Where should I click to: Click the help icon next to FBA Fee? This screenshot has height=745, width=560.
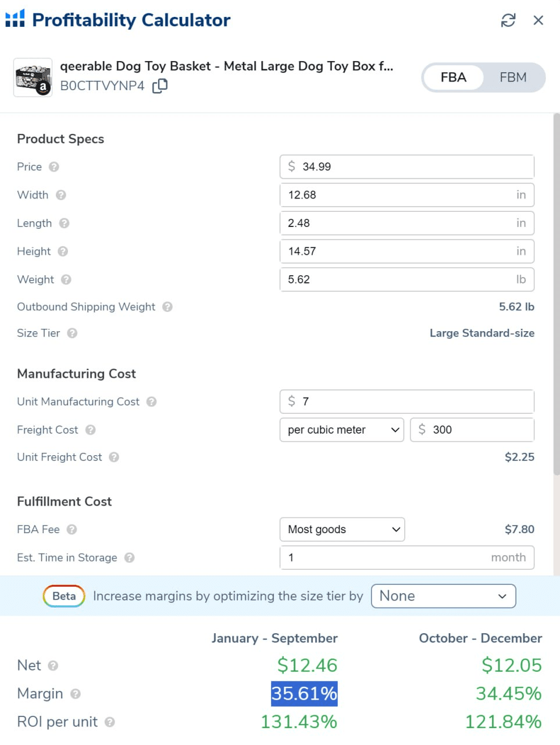coord(72,530)
